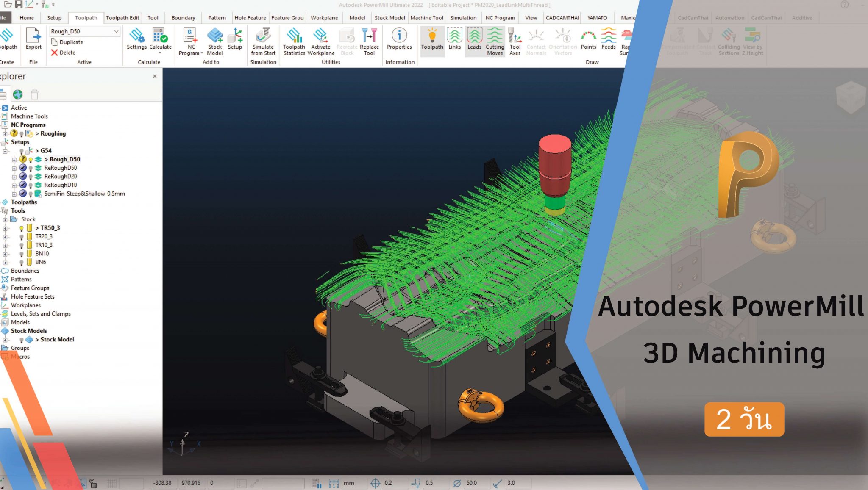868x490 pixels.
Task: Click the Export button
Action: 33,40
